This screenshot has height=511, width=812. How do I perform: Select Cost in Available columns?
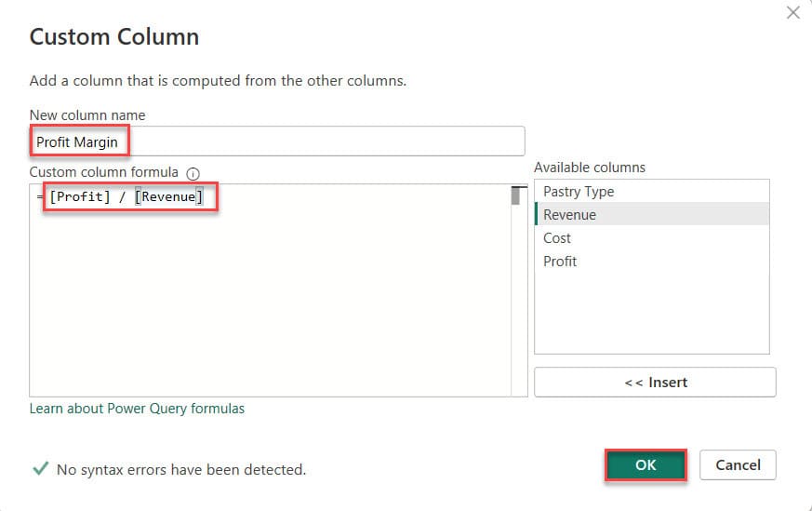click(x=651, y=238)
